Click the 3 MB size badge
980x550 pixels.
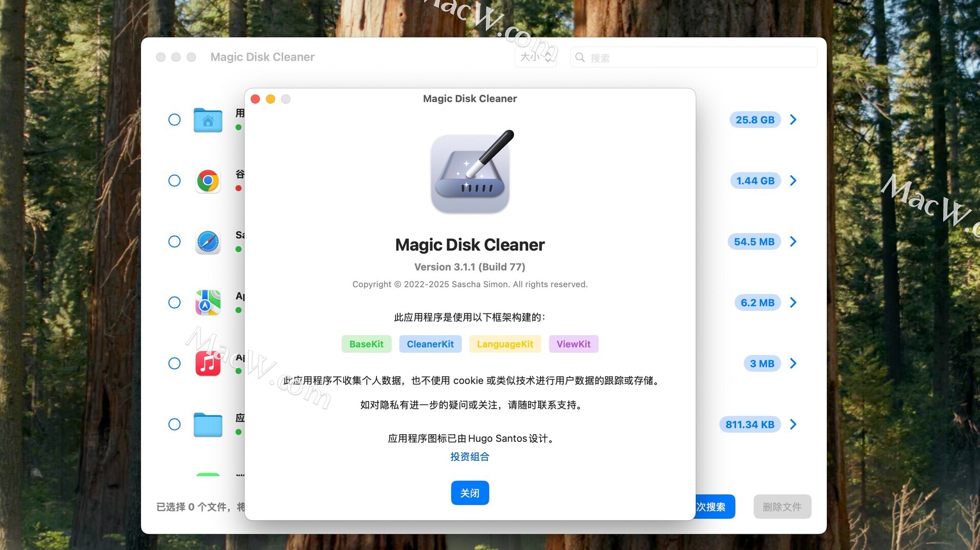[762, 363]
